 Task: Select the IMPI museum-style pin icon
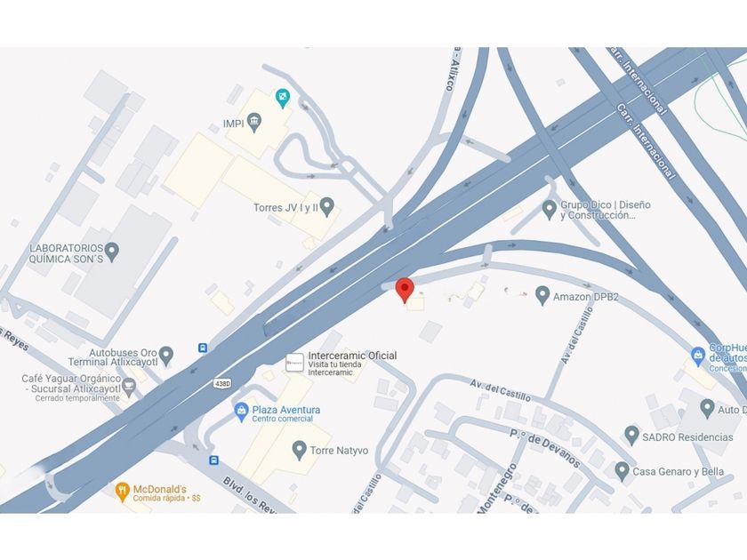point(254,123)
